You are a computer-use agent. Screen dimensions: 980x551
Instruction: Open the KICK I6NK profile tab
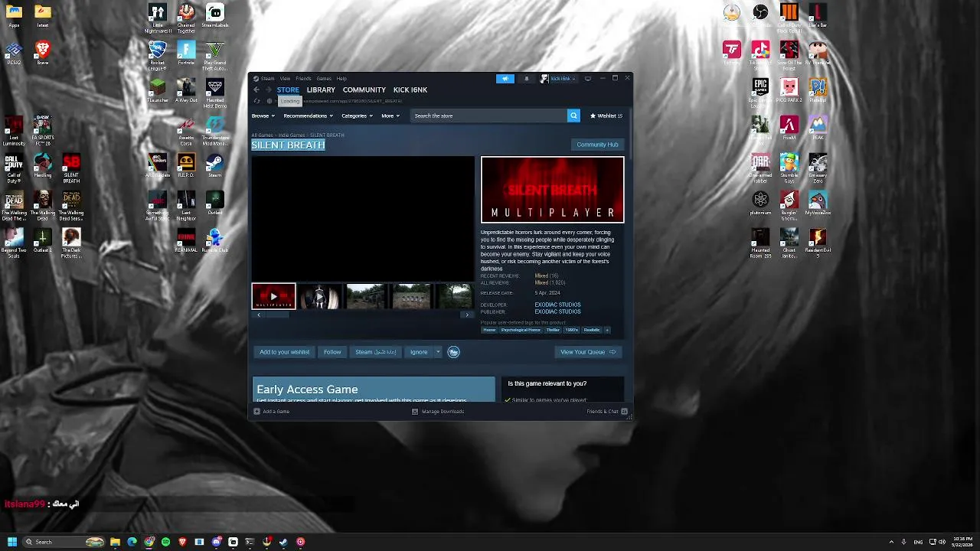410,90
